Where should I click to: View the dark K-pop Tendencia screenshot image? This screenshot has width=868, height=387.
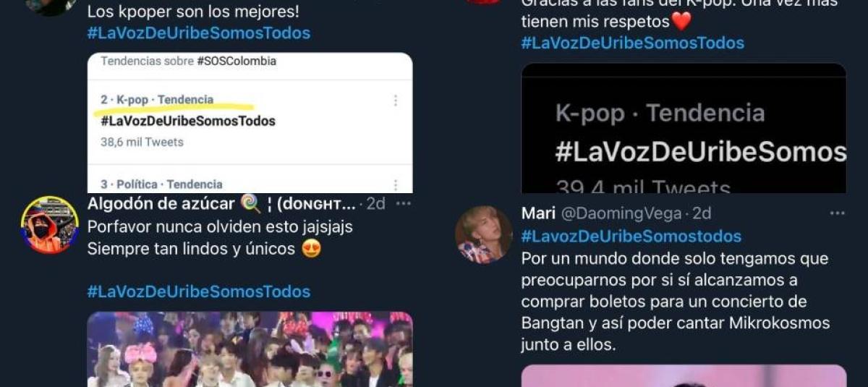tap(684, 128)
